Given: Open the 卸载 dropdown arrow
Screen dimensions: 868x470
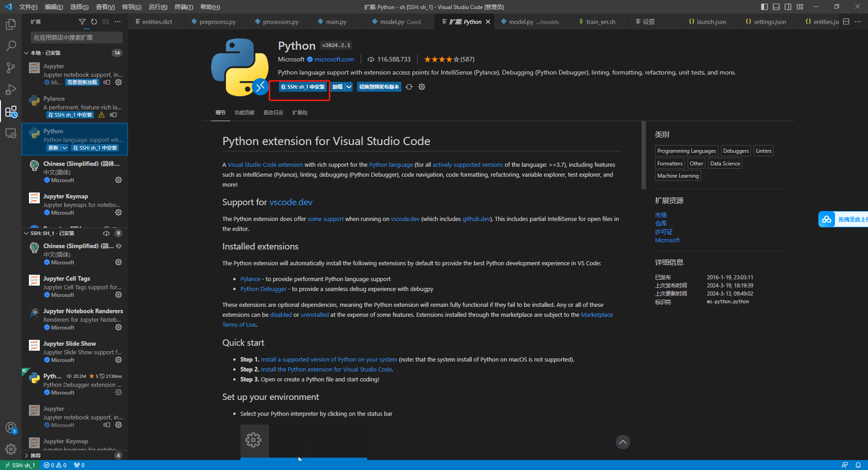Looking at the screenshot, I should [349, 87].
